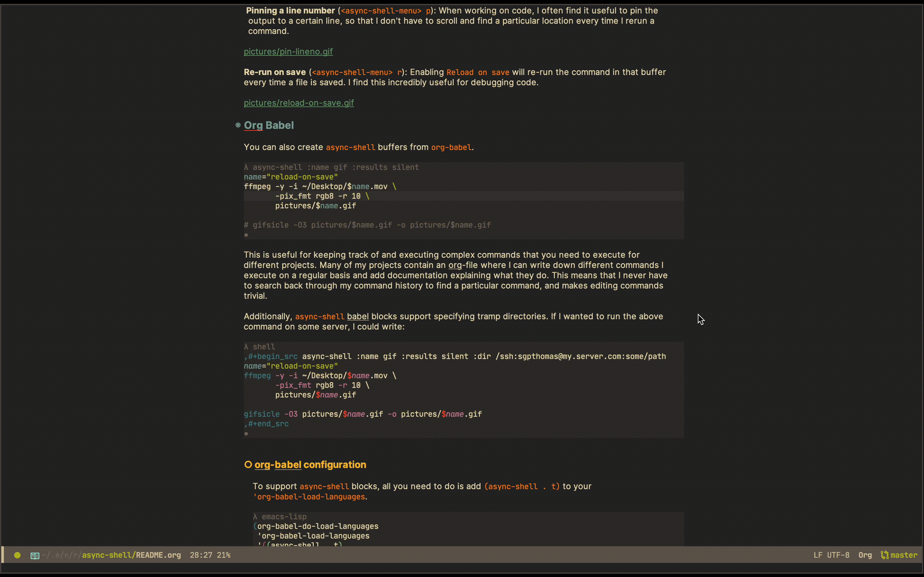Click end bullet of the async-shell block

[x=246, y=235]
